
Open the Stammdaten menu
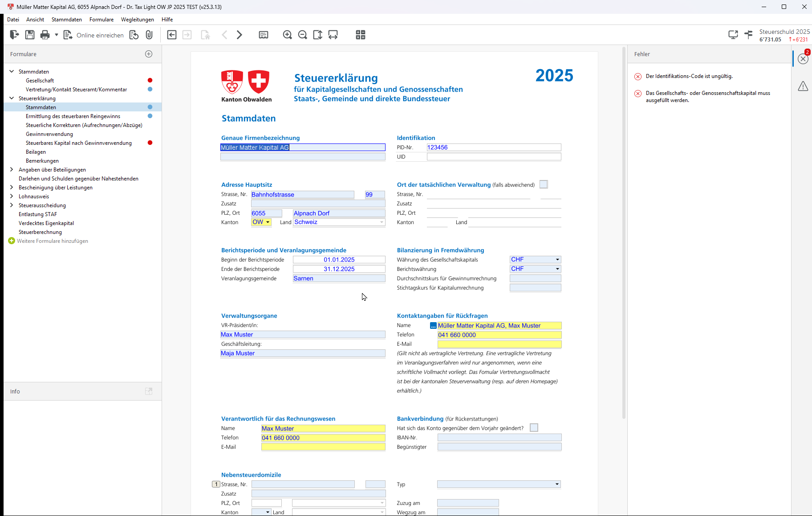click(x=67, y=20)
